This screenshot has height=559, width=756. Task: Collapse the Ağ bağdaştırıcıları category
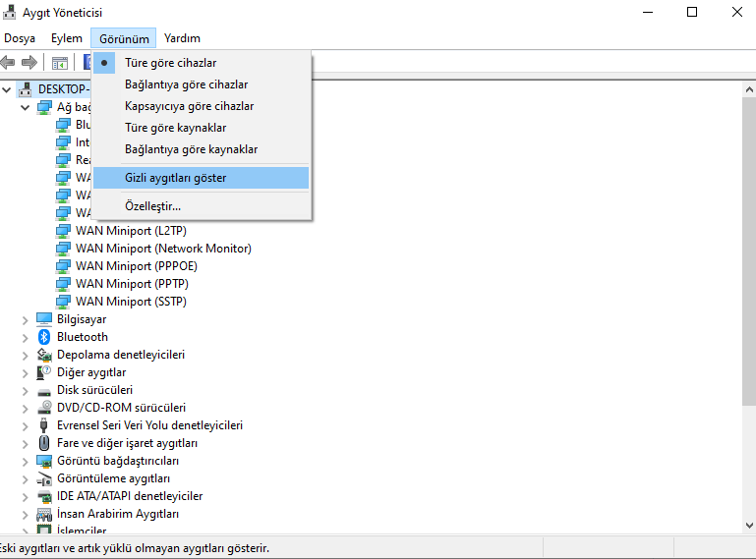[26, 107]
